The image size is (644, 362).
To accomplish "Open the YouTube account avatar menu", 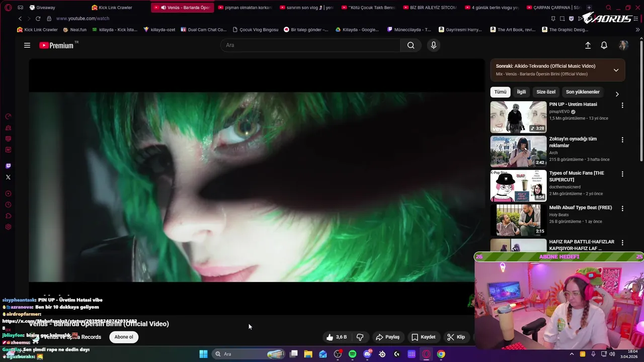I will tap(623, 45).
